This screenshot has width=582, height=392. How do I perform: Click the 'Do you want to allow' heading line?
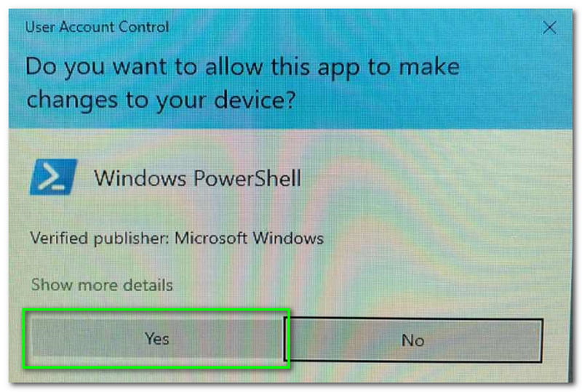click(242, 68)
